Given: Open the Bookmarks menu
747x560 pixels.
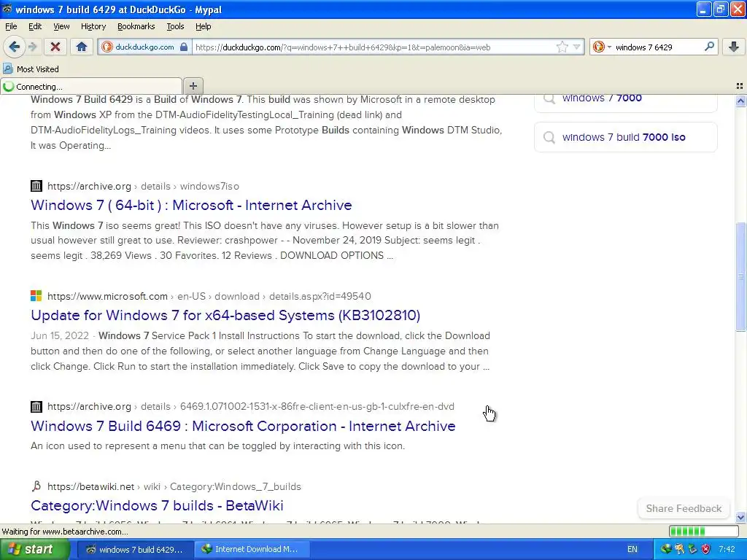Looking at the screenshot, I should pos(136,26).
